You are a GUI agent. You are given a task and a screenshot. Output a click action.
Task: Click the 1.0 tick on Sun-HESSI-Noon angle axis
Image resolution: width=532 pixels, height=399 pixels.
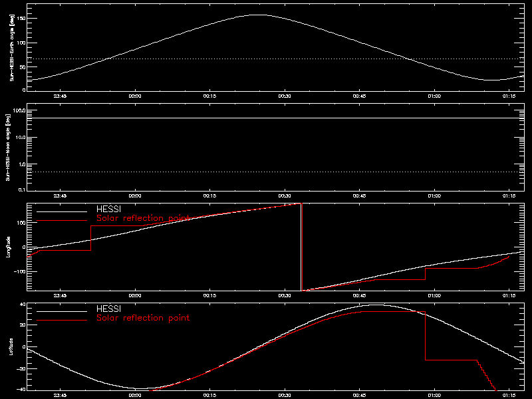[22, 164]
